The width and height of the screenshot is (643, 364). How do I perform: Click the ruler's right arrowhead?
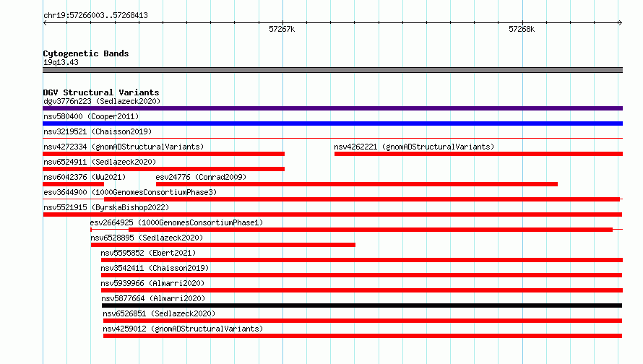click(620, 22)
